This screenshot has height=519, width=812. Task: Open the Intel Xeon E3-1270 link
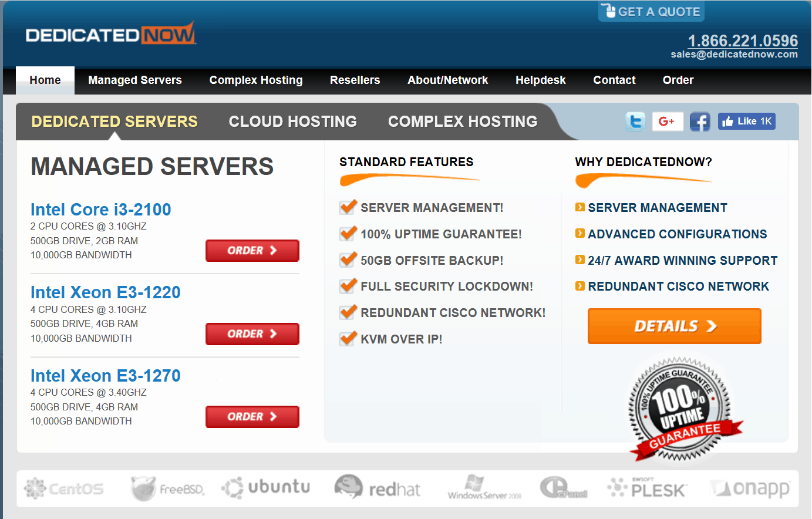point(106,376)
